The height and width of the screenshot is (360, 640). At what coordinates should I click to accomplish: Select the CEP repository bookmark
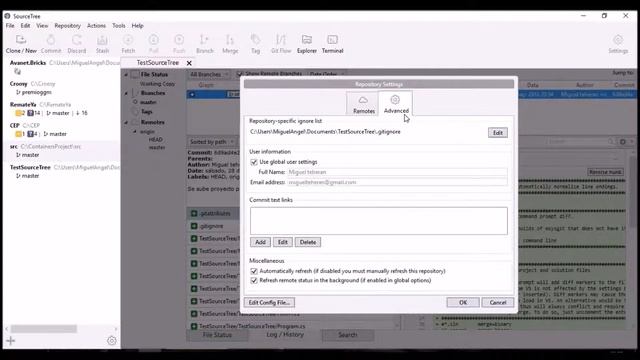click(63, 129)
